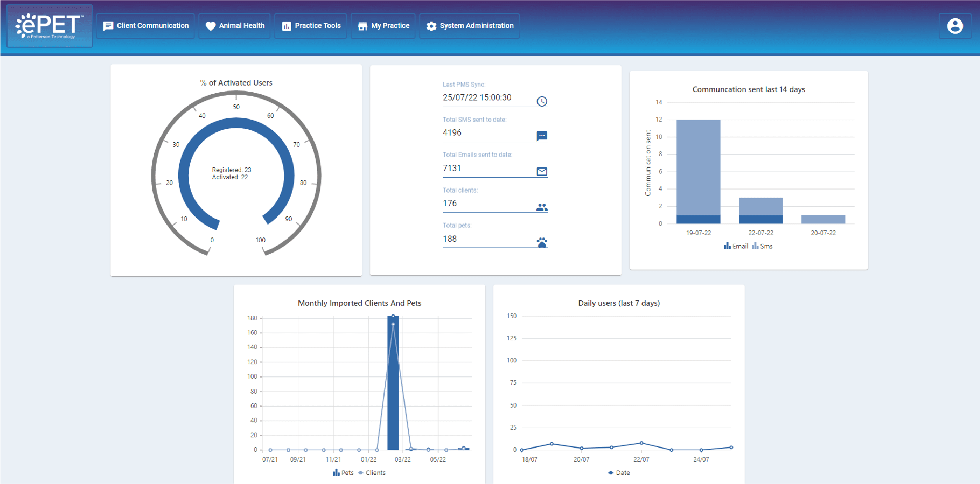Click the clock icon beside Last PMS Sync

coord(542,101)
